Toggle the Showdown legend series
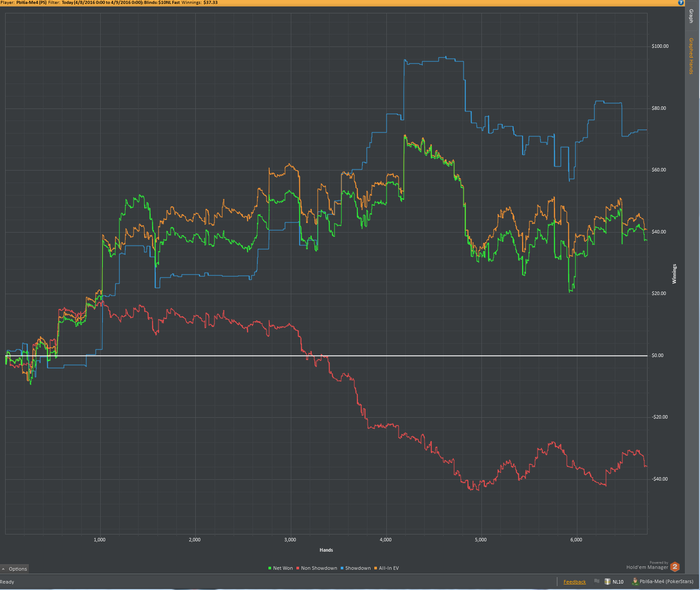700x590 pixels. click(356, 568)
